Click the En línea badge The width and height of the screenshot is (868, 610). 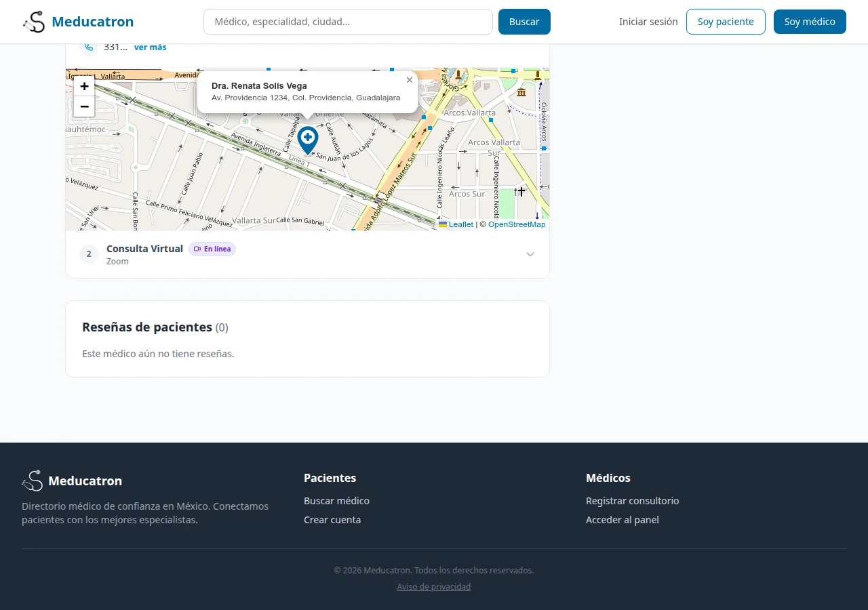coord(212,249)
